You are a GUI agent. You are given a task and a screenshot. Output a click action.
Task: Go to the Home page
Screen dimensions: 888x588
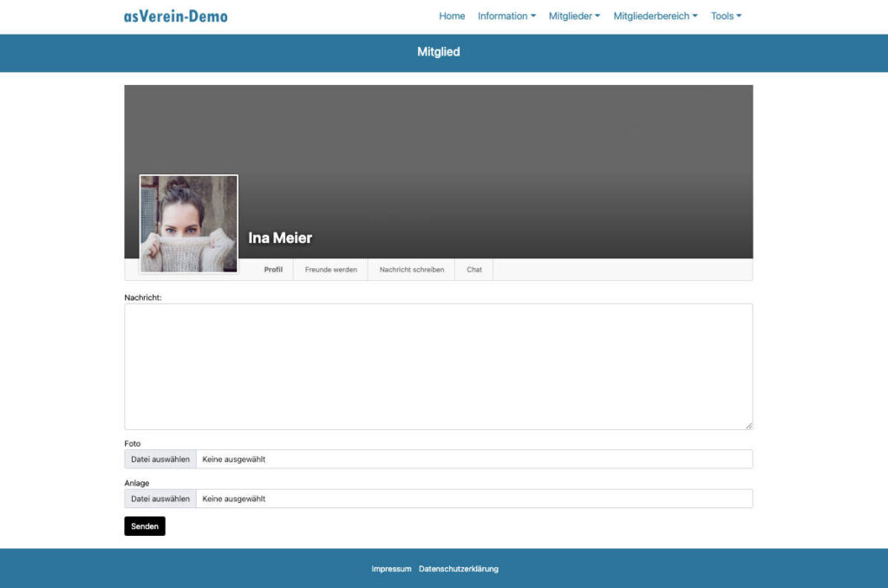(x=452, y=16)
